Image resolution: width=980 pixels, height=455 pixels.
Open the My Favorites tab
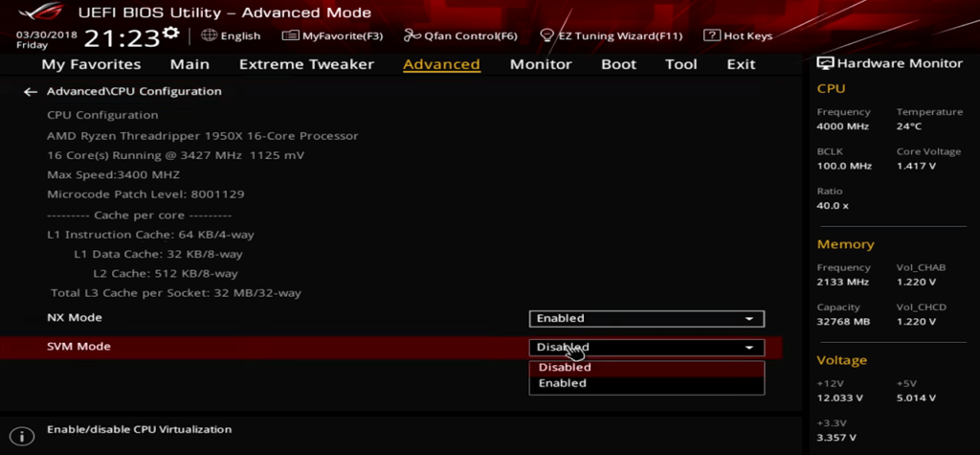[91, 64]
